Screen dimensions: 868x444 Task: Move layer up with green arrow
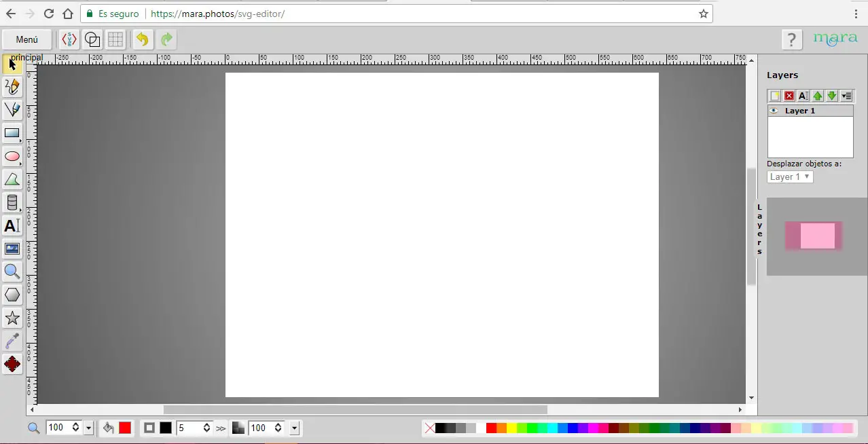click(x=818, y=96)
